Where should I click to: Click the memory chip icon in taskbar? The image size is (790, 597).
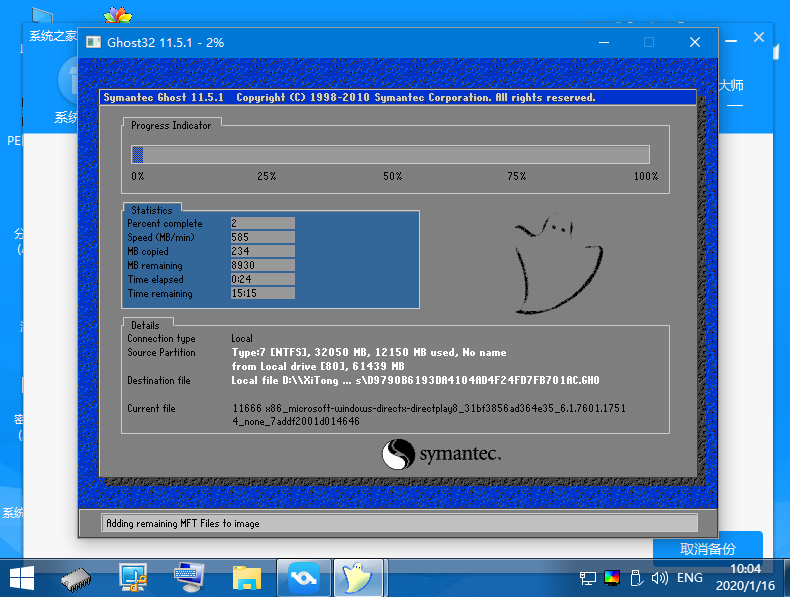click(x=77, y=577)
